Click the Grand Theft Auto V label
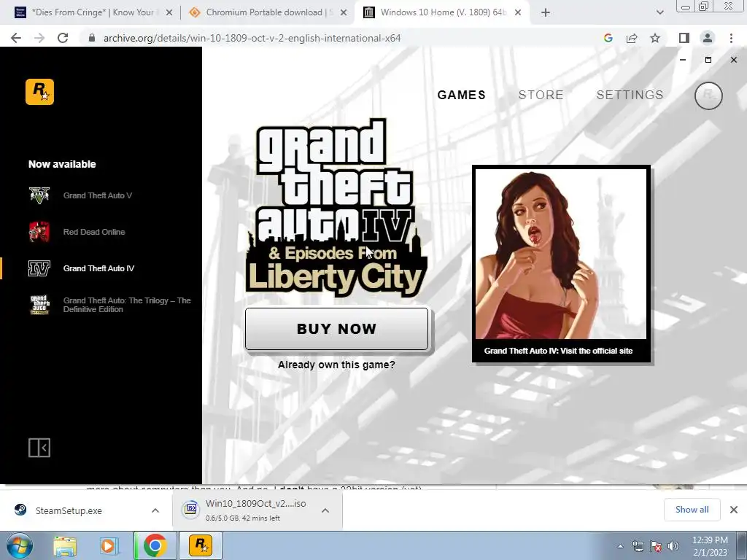 pyautogui.click(x=98, y=195)
